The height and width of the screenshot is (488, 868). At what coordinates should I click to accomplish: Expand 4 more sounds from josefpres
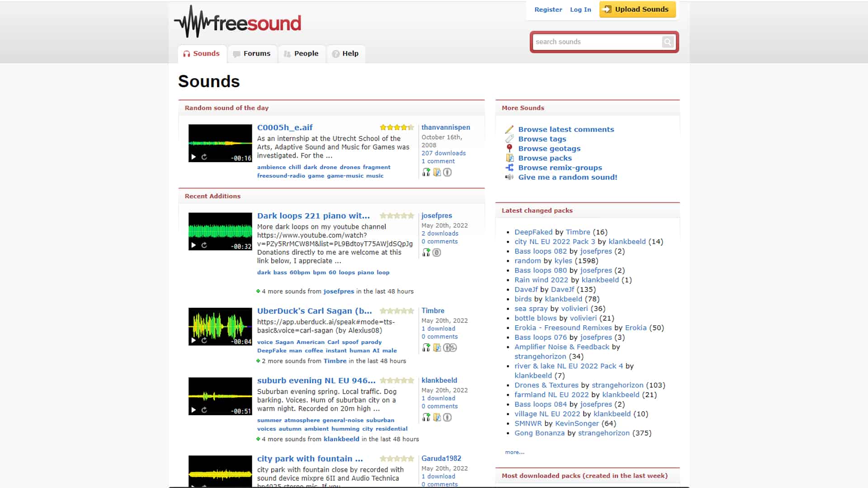pyautogui.click(x=258, y=291)
